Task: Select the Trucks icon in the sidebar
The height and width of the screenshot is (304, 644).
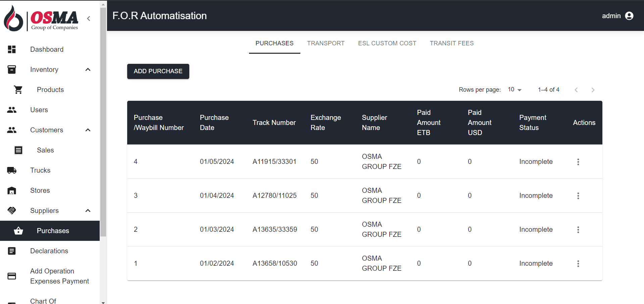Action: [12, 170]
